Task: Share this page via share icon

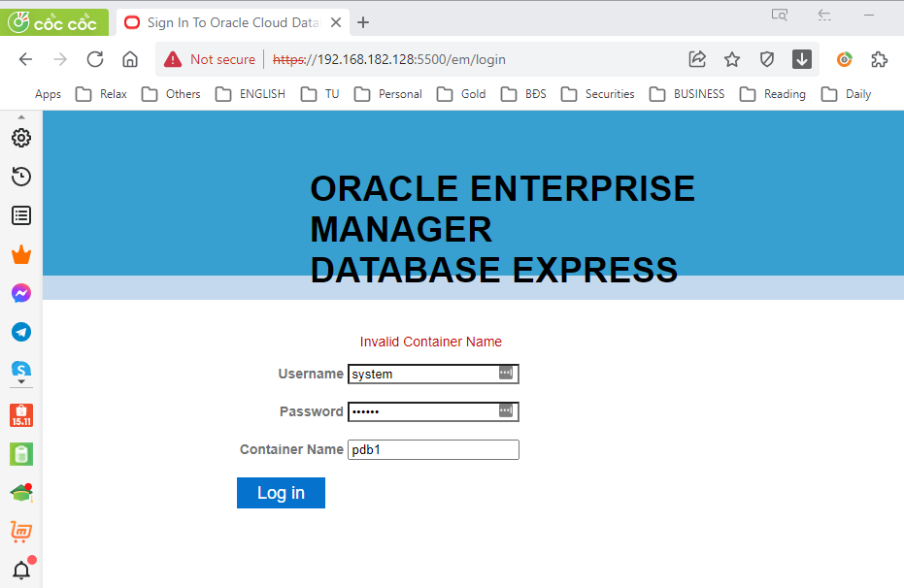Action: tap(697, 59)
